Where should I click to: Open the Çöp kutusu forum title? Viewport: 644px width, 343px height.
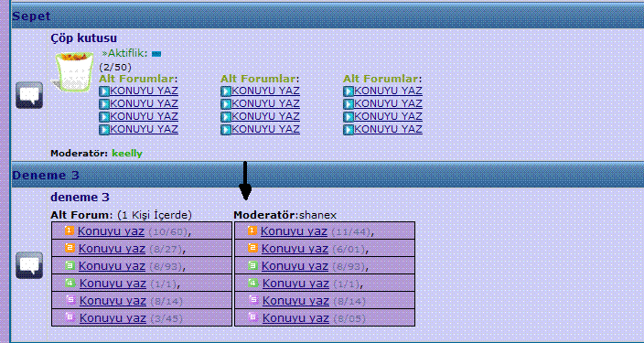point(84,38)
